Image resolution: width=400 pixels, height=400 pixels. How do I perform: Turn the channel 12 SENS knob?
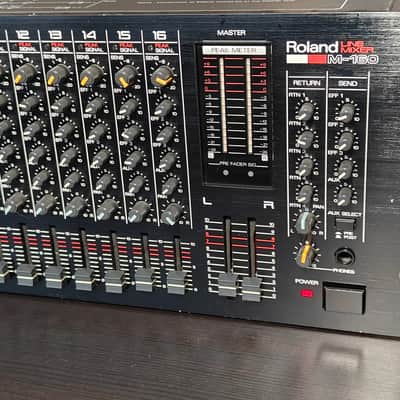(x=25, y=73)
